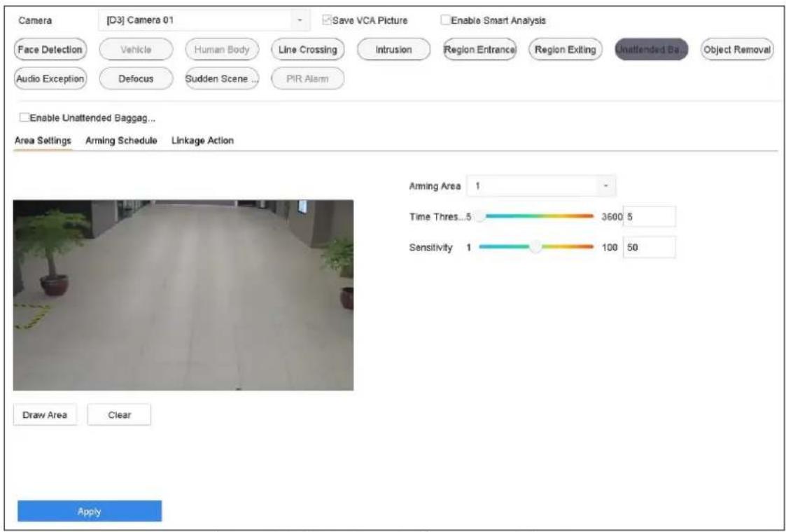This screenshot has height=532, width=786.
Task: Click the camera preview image
Action: coord(183,295)
